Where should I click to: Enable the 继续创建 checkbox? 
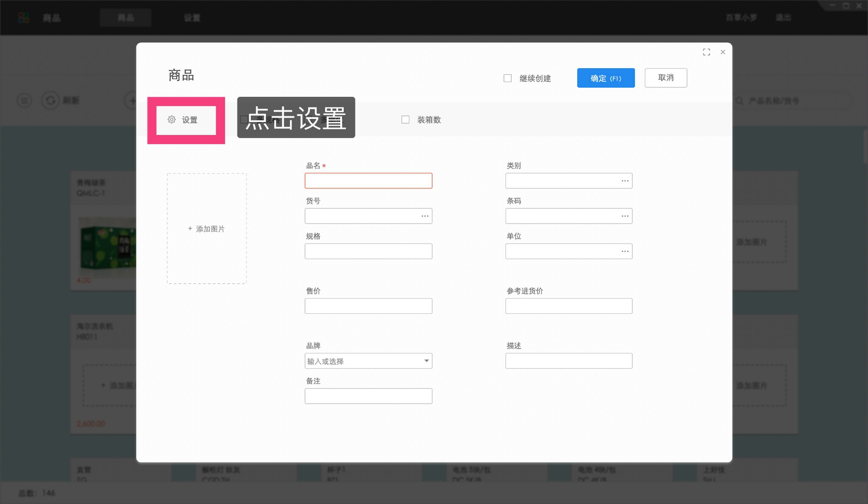click(507, 78)
